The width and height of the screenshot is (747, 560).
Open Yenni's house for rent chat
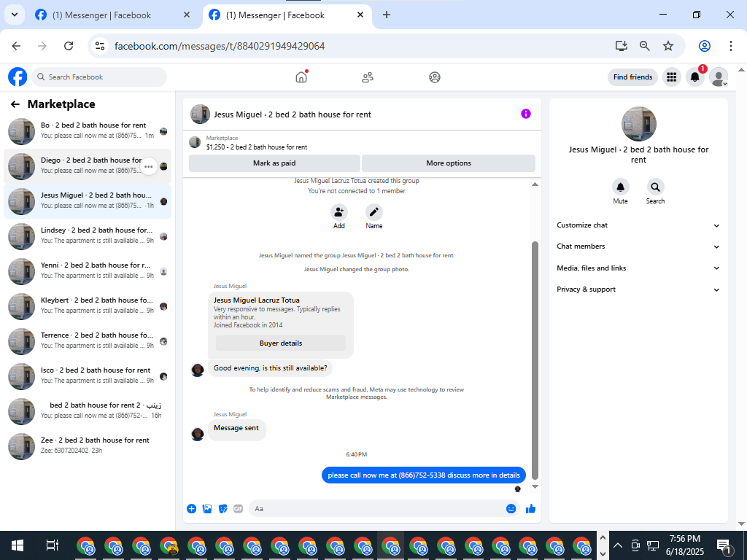(x=88, y=271)
